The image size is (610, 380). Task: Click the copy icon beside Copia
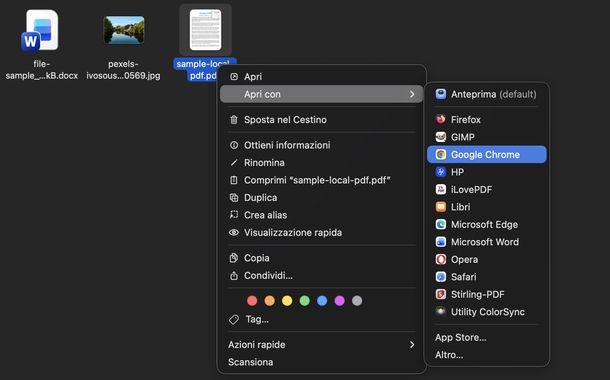click(x=234, y=258)
